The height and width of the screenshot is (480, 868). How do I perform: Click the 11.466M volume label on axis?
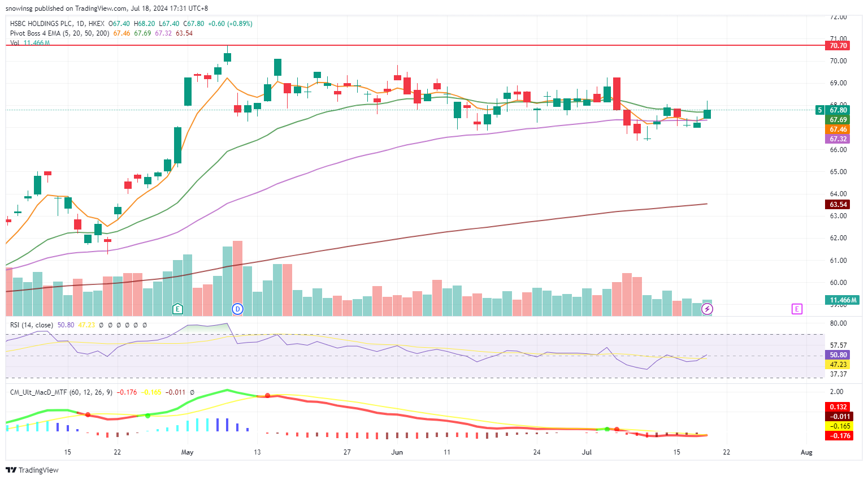pos(842,300)
